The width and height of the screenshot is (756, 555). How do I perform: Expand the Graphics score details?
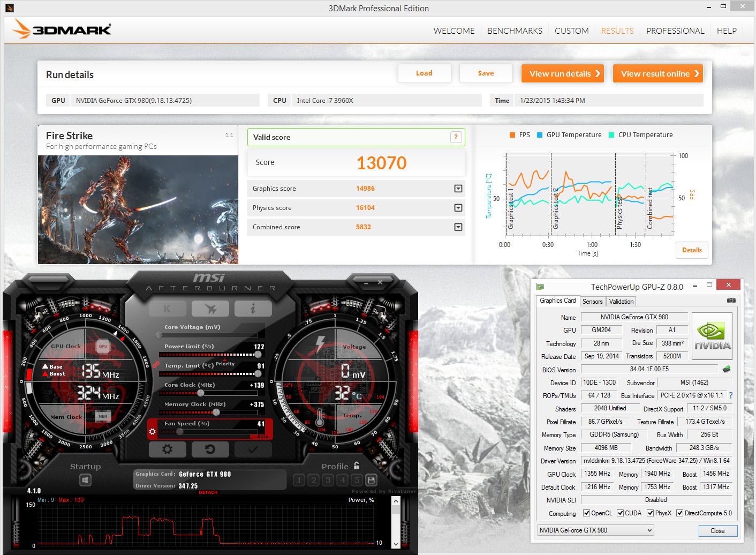(458, 189)
